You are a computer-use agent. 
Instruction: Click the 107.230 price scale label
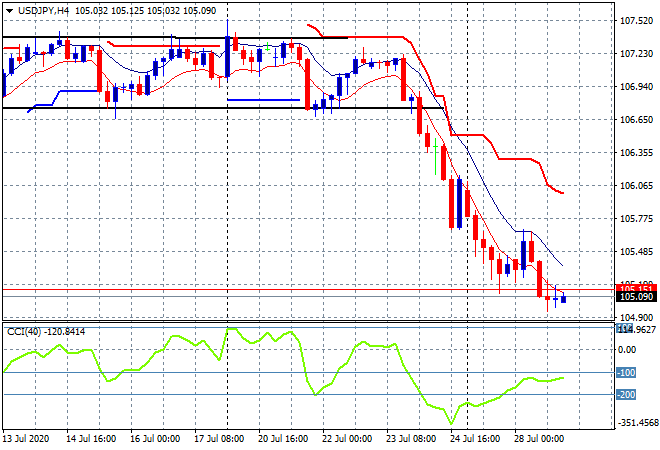click(x=636, y=54)
